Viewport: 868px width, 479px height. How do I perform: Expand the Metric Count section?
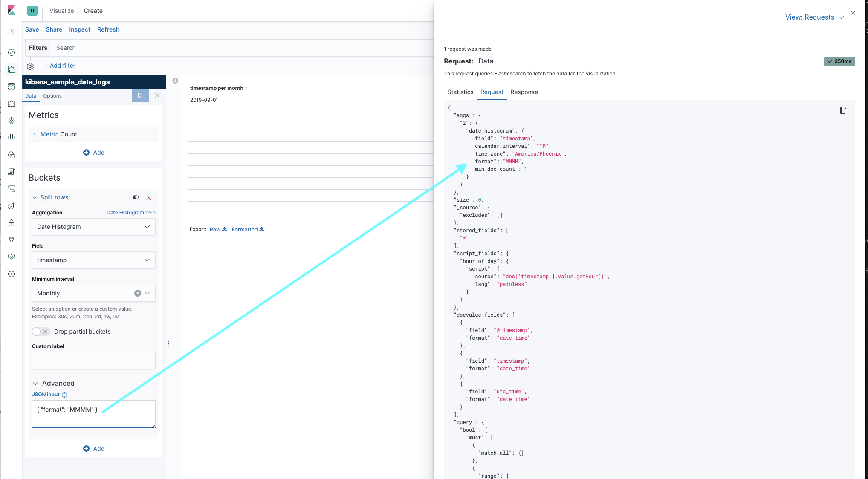35,134
